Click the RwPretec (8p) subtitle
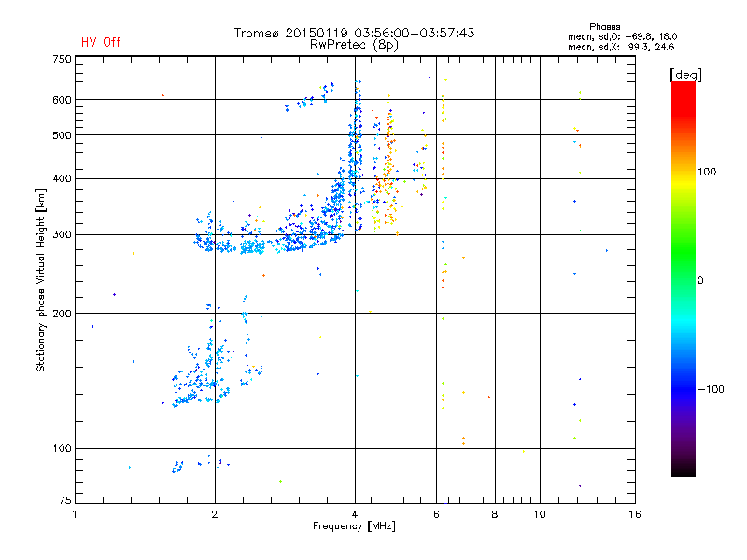Screen dimensions: 747x560 coord(354,44)
